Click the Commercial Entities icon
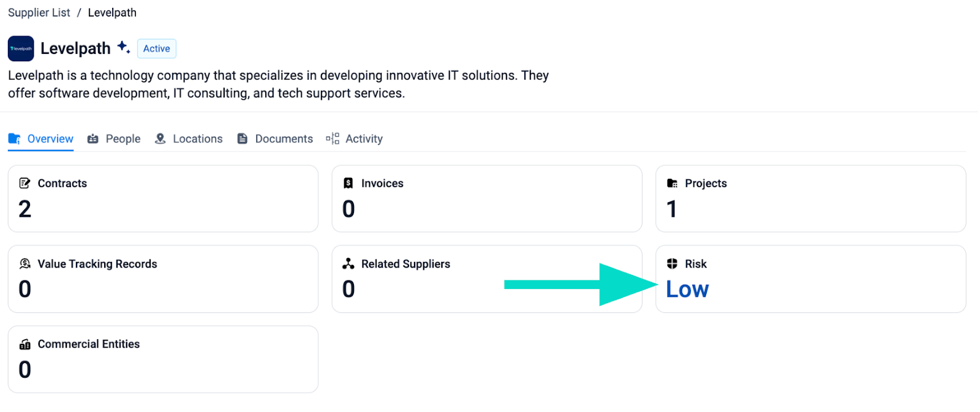The height and width of the screenshot is (412, 980). coord(24,344)
